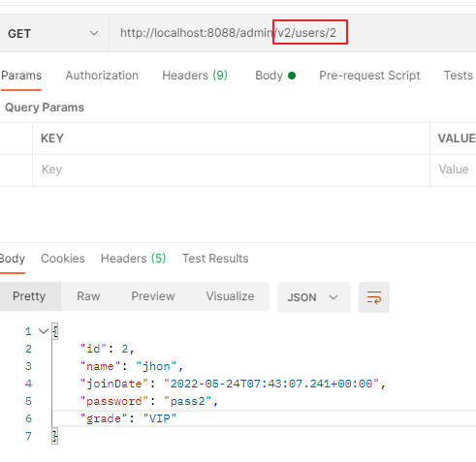
Task: Click the "joinDate" value text
Action: [271, 384]
